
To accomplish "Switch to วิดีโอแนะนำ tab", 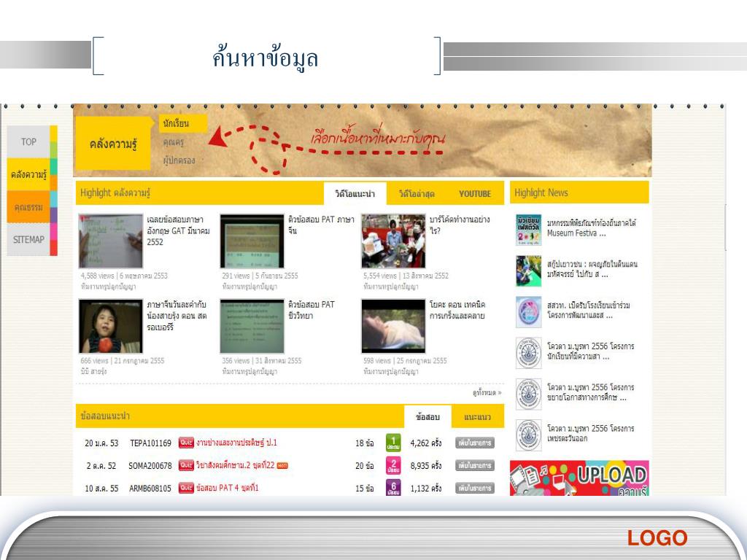I will click(x=355, y=193).
